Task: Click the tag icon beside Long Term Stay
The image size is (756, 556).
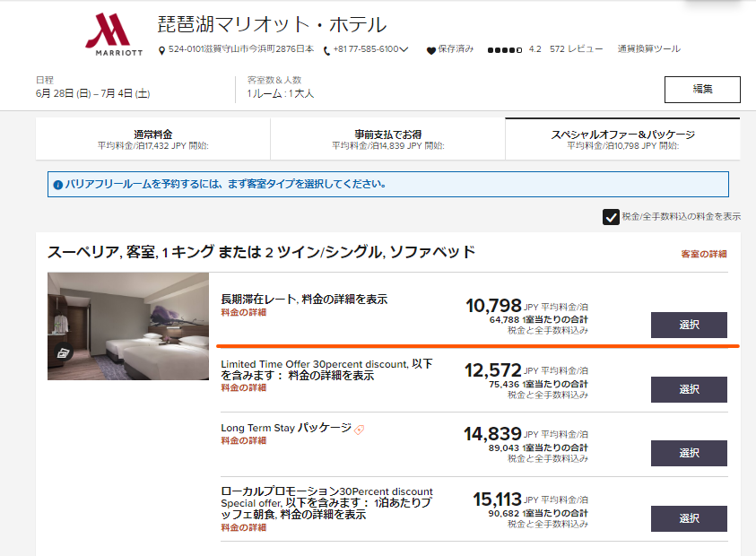Action: click(360, 430)
